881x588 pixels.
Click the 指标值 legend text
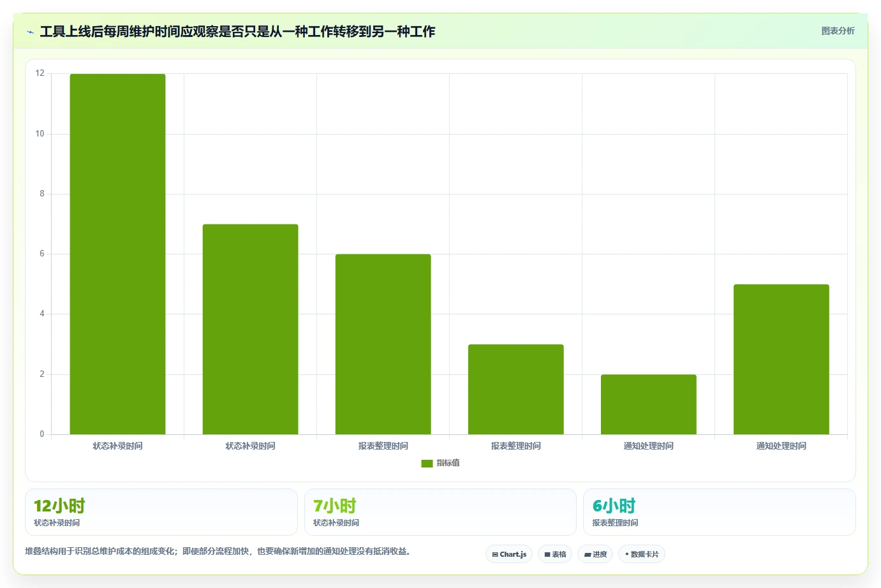tap(448, 463)
